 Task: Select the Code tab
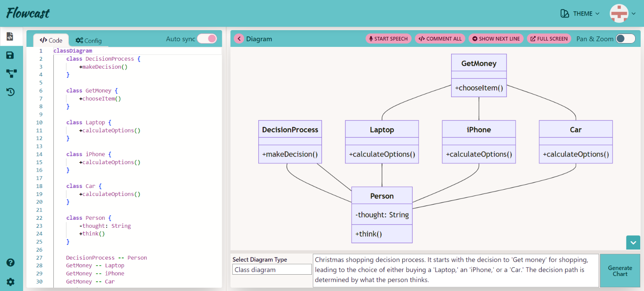point(51,41)
